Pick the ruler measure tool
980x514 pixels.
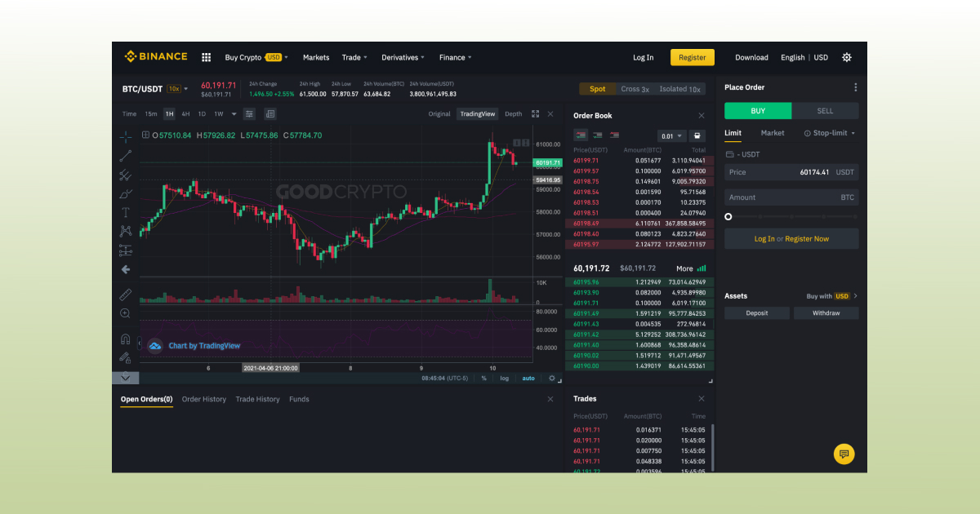(125, 294)
